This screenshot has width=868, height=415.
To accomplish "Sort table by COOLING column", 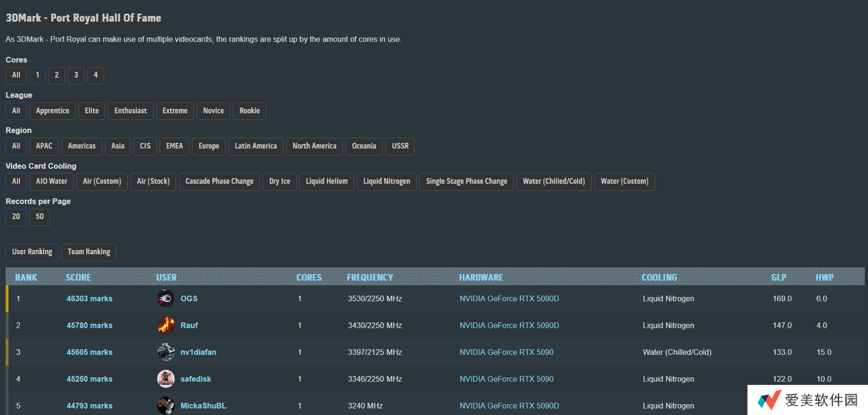I will point(659,277).
